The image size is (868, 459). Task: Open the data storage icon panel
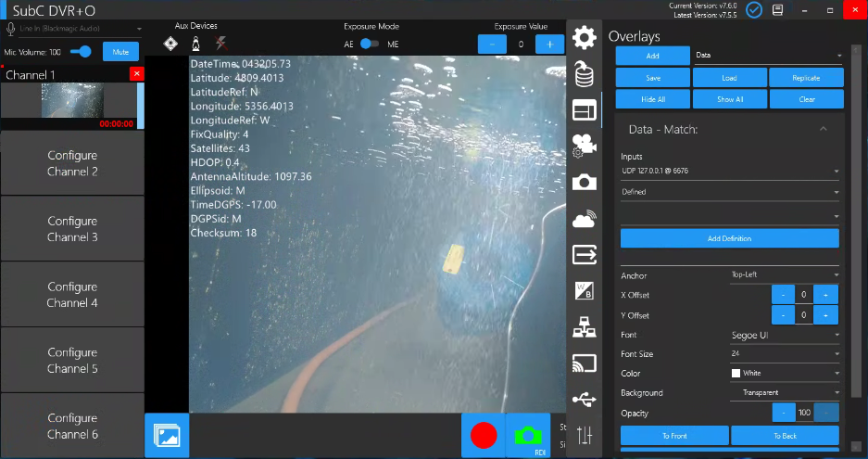pyautogui.click(x=584, y=73)
